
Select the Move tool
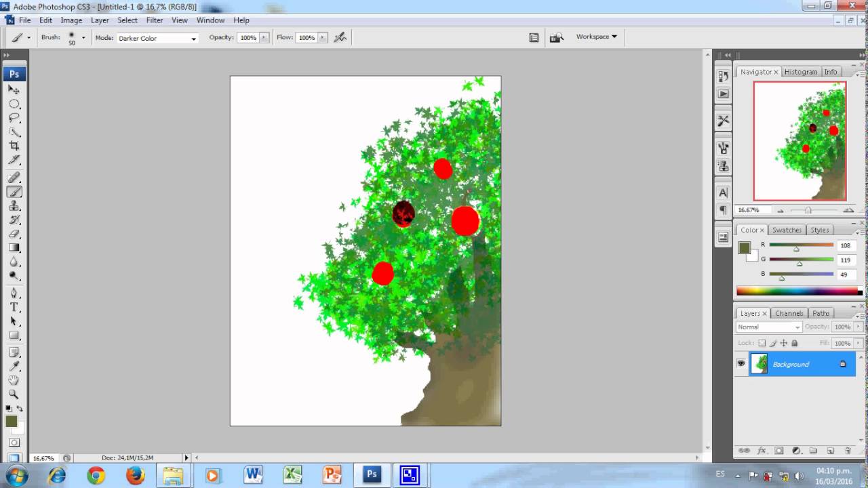(x=14, y=89)
